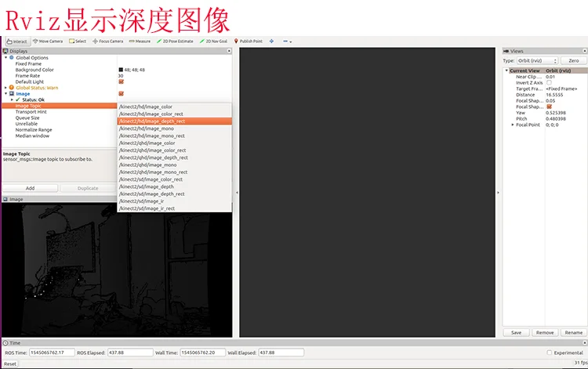Toggle the Default Light checkbox
Image resolution: width=588 pixels, height=369 pixels.
click(121, 81)
